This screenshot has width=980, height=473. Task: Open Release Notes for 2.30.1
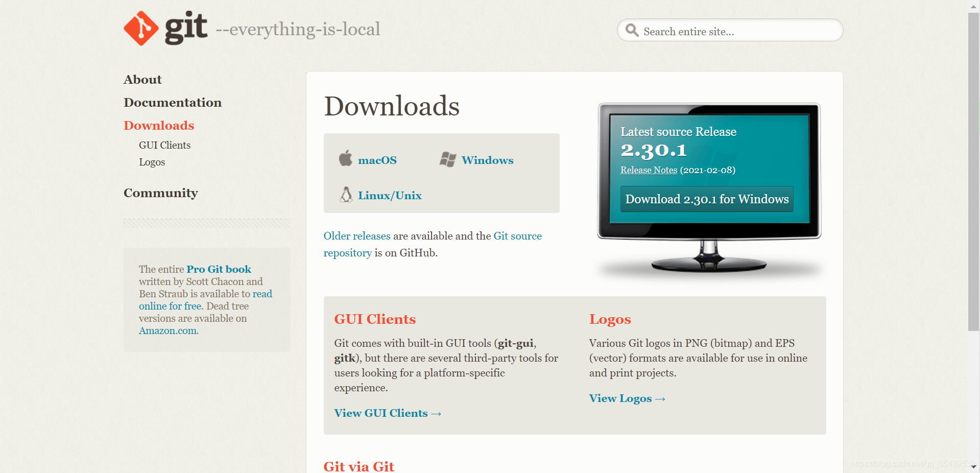pos(649,170)
